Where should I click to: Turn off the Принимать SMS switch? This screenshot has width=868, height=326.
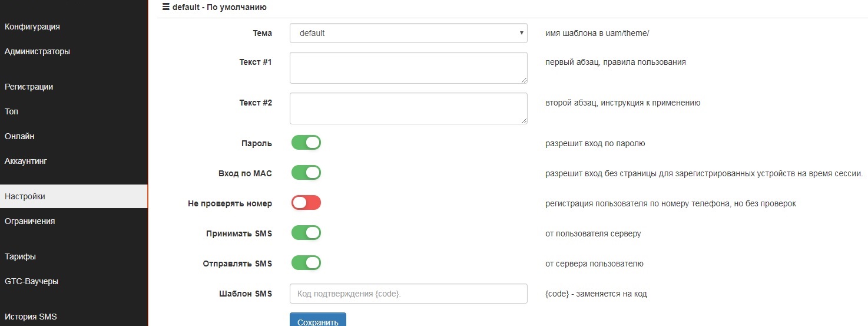(306, 233)
